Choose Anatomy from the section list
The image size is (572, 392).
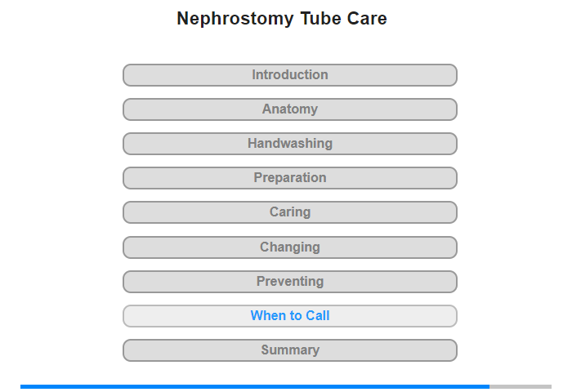pyautogui.click(x=290, y=109)
